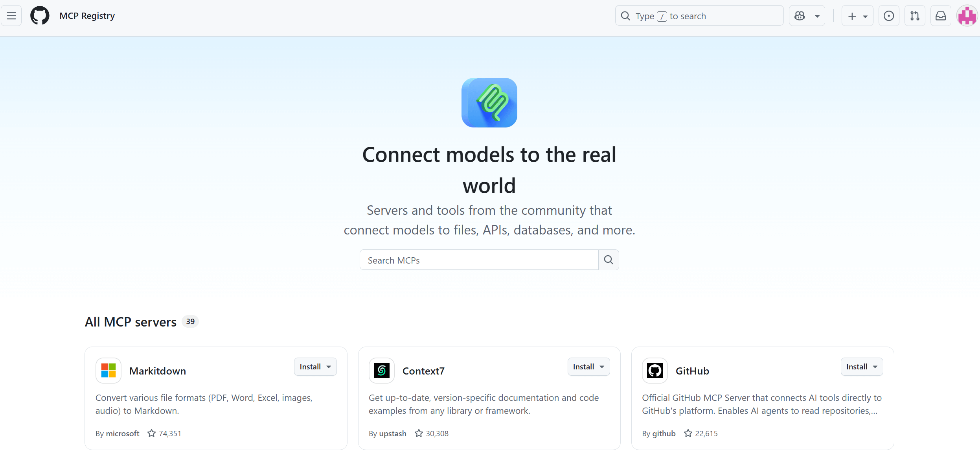The height and width of the screenshot is (452, 980).
Task: Click the Markitdown Microsoft logo icon
Action: click(x=108, y=370)
